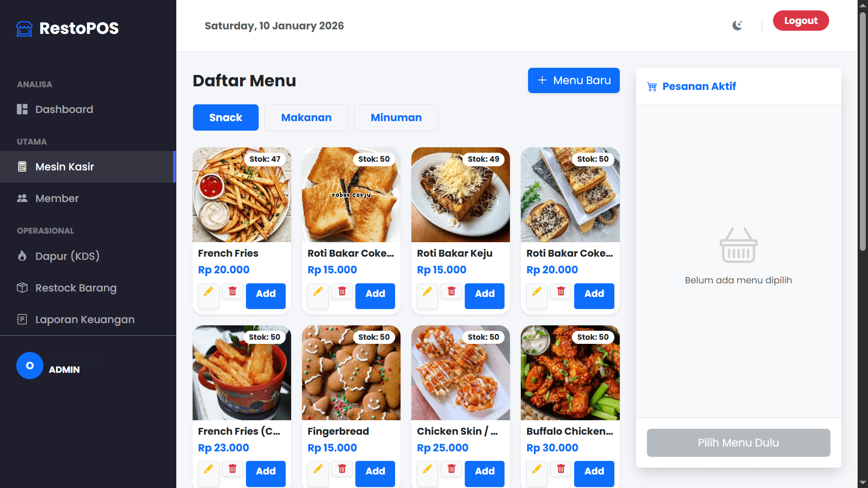Click the trash icon under Fingerbread
868x488 pixels.
[x=342, y=469]
